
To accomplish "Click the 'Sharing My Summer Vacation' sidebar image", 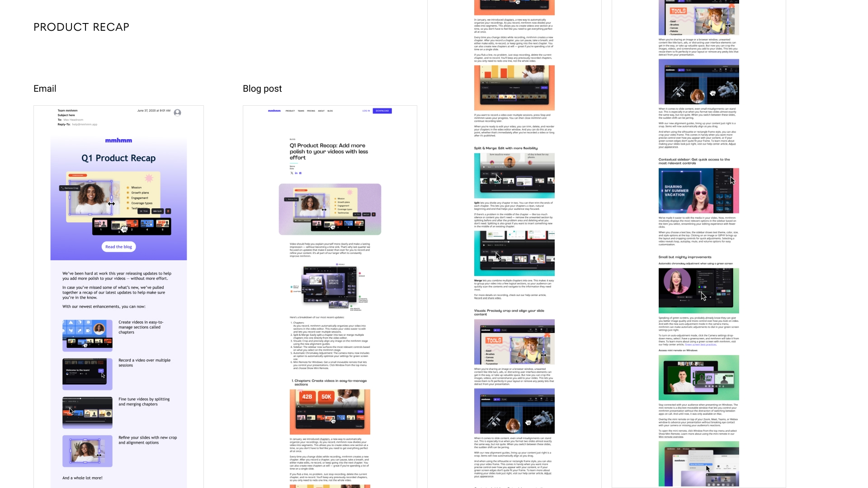I will coord(698,191).
